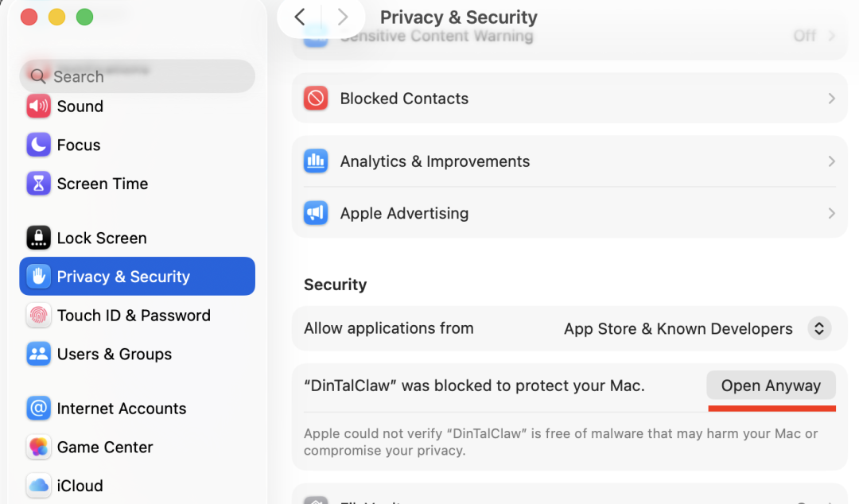Open Touch ID fingerprint icon
The width and height of the screenshot is (859, 504).
click(x=38, y=316)
